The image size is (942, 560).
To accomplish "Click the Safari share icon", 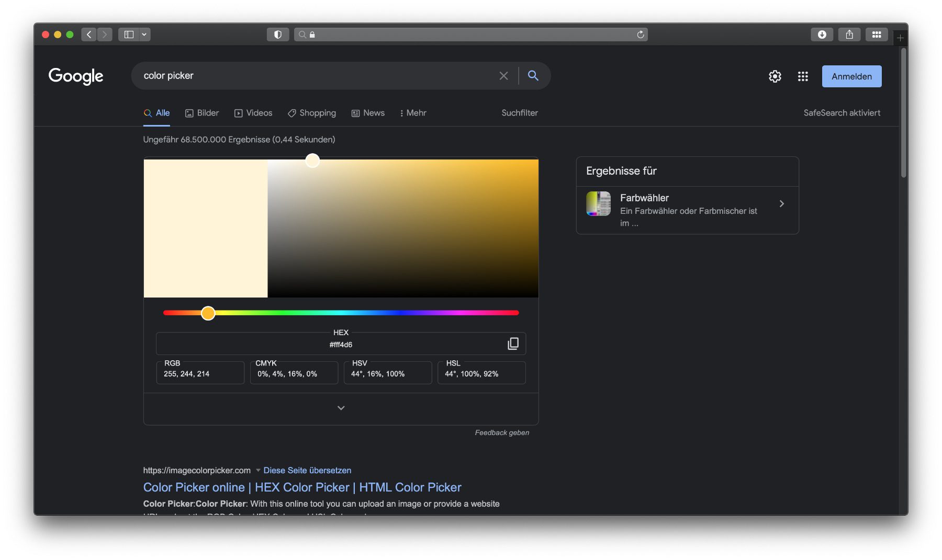I will pyautogui.click(x=849, y=35).
